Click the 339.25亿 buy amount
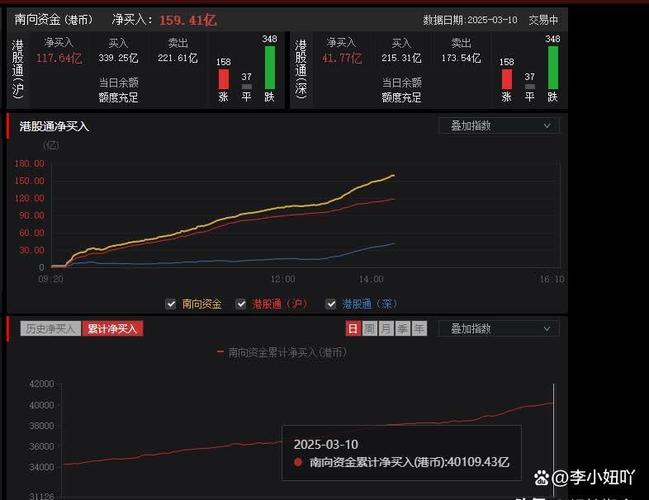 (x=118, y=58)
